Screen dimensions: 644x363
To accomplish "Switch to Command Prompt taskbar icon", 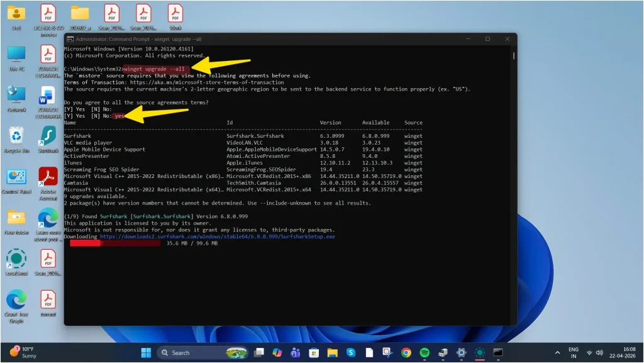I will pos(498,353).
